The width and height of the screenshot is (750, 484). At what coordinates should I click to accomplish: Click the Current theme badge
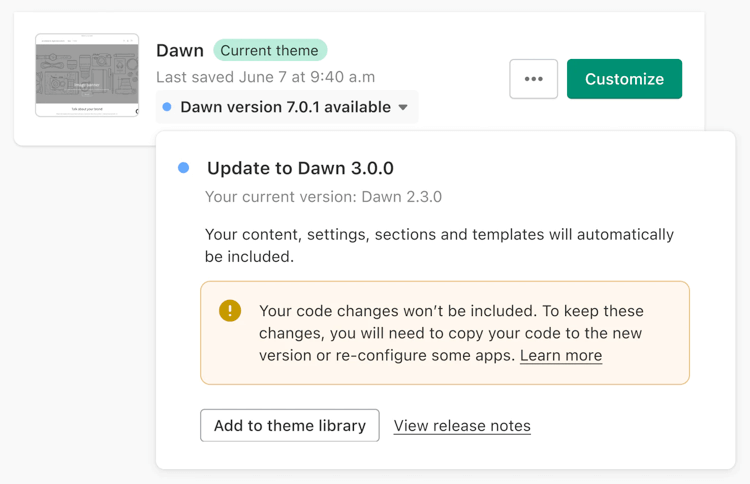270,50
